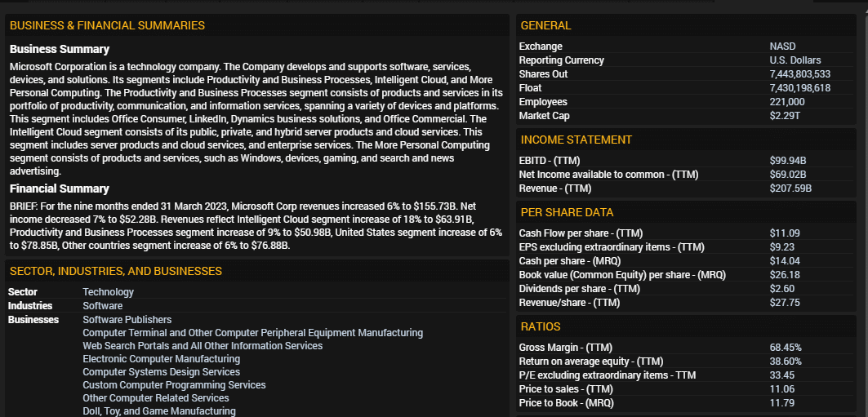Viewport: 868px width, 417px height.
Task: Select the Sector, Industries, and Businesses header
Action: [116, 271]
